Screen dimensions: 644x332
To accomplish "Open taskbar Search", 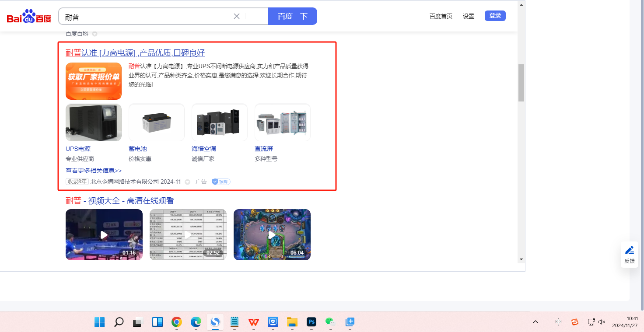I will (x=119, y=322).
